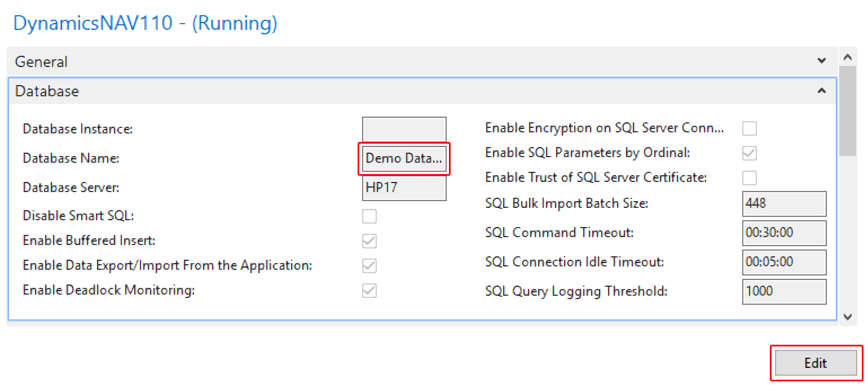868x387 pixels.
Task: Click the Enable Deadlock Monitoring label
Action: click(x=108, y=290)
